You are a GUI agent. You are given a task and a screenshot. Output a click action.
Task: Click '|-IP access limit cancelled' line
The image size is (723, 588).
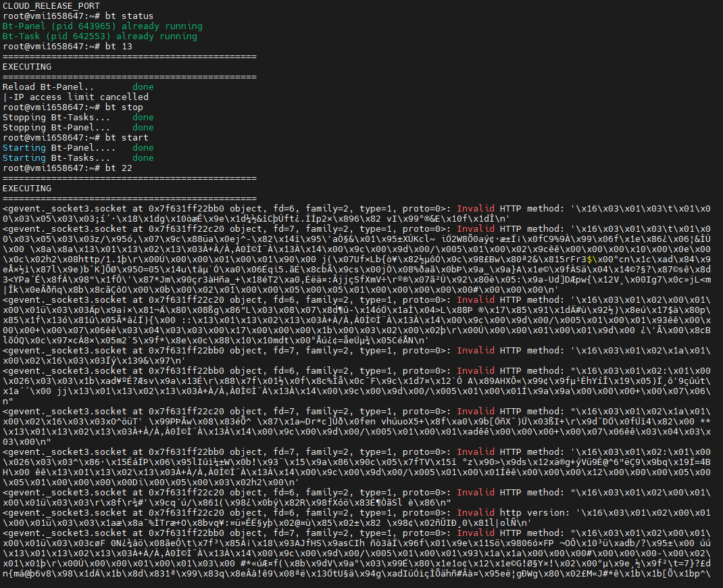76,97
